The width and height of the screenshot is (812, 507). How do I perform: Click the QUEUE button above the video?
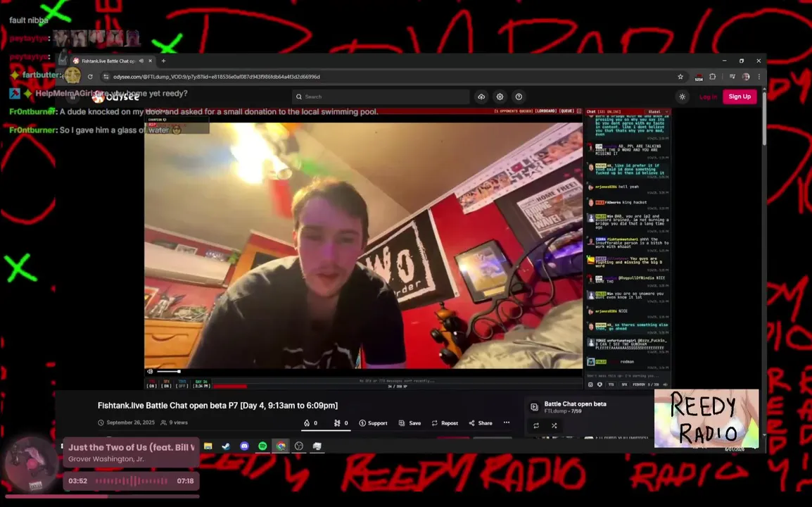tap(566, 111)
